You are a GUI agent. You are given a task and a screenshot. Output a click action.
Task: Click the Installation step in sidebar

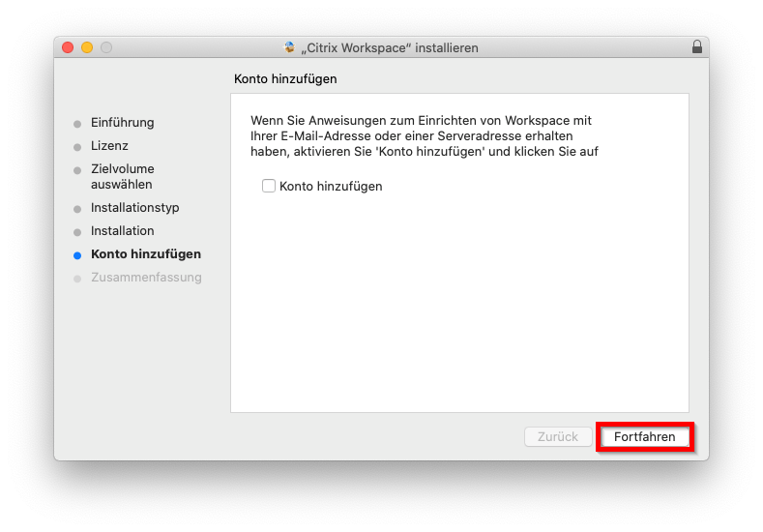pos(123,231)
